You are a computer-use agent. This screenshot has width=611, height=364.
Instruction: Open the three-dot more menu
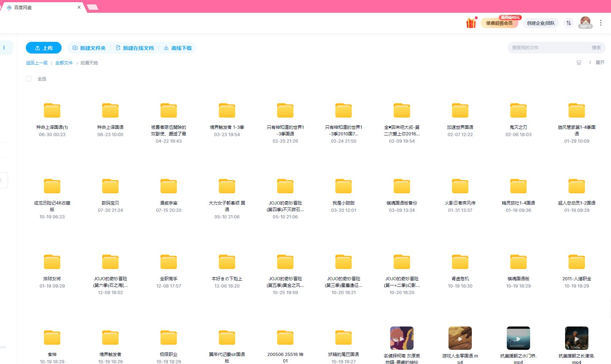601,23
